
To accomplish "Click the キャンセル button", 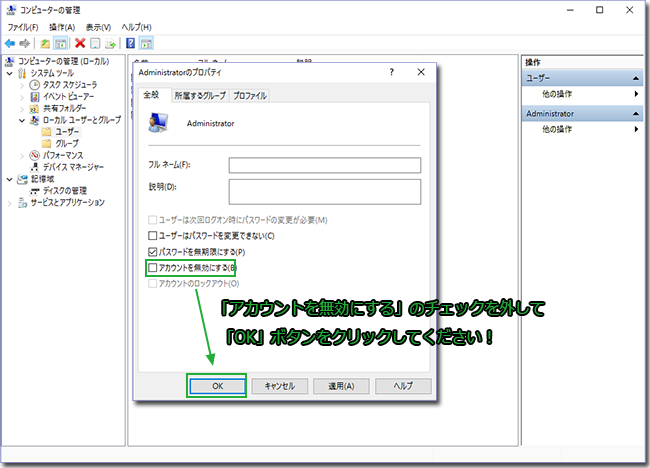I will tap(279, 386).
